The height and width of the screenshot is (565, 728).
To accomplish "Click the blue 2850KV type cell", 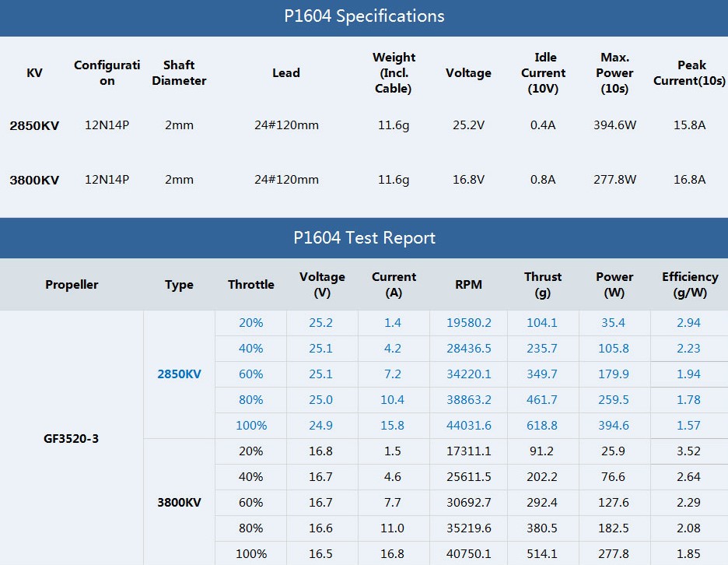I will [x=179, y=374].
